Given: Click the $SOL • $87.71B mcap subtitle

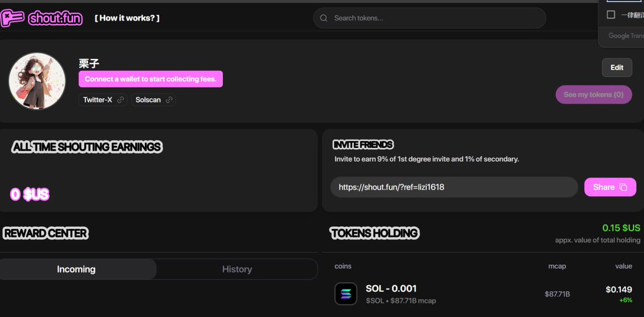Looking at the screenshot, I should pyautogui.click(x=401, y=301).
